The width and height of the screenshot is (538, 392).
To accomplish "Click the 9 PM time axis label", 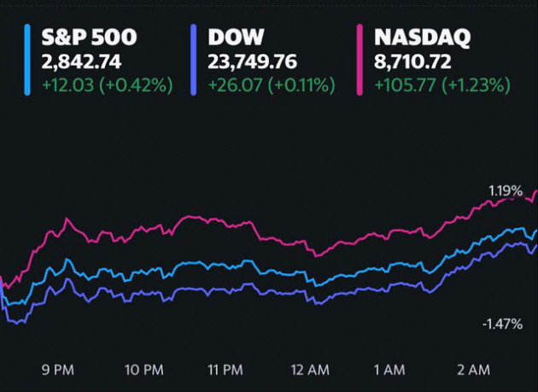I will pyautogui.click(x=57, y=369).
